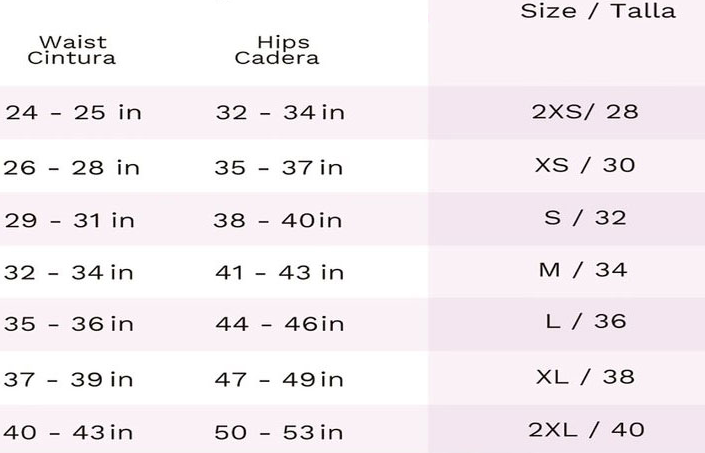Choose the M / 34 size cell
705x453 pixels.
[x=585, y=269]
